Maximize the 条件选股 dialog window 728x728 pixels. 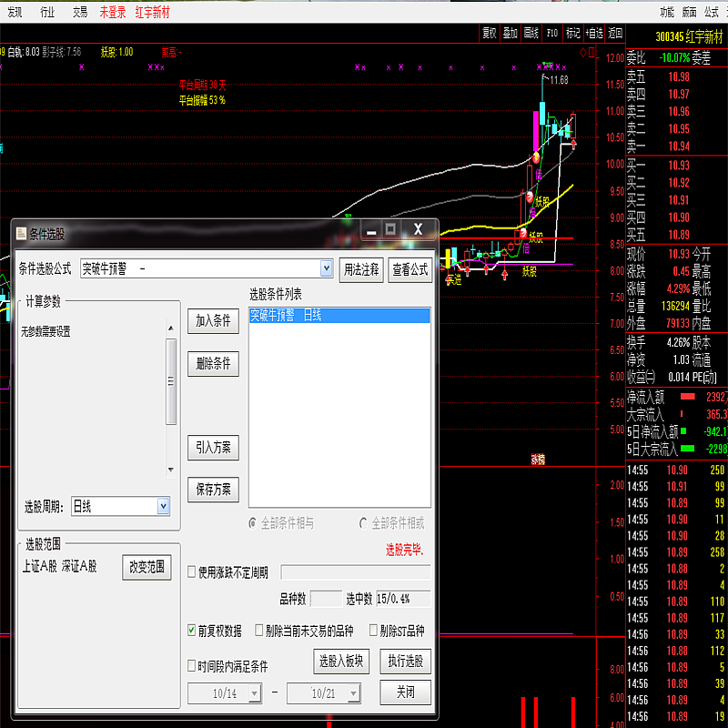pyautogui.click(x=390, y=229)
